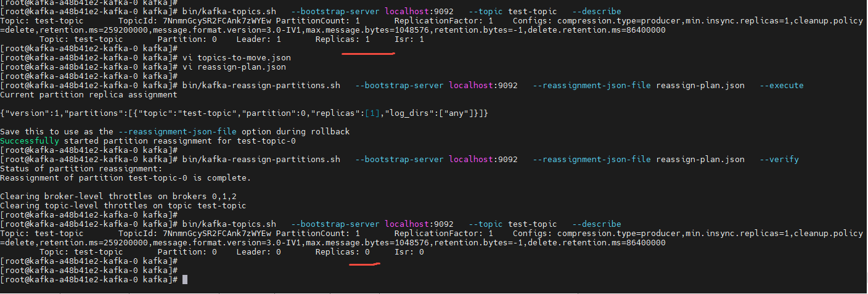
Task: Click 'bin/kafka-reassign-partitions.sh' in the --execute command
Action: pyautogui.click(x=261, y=86)
